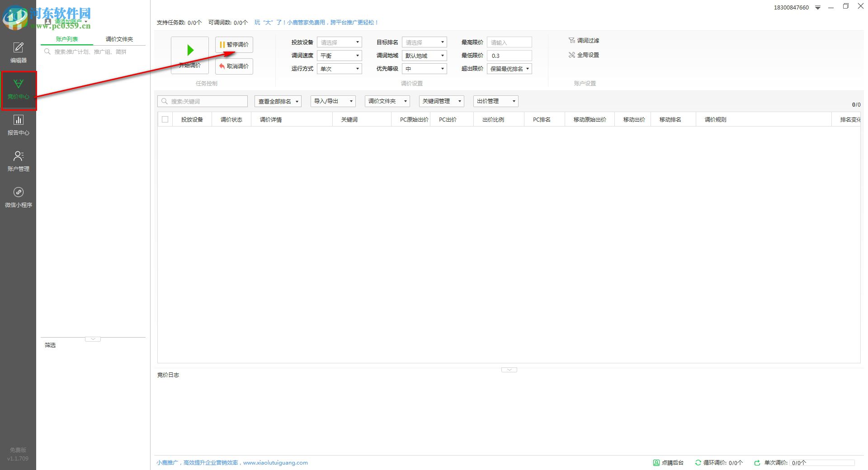This screenshot has width=868, height=470.
Task: Open the 报告中心 report center
Action: coord(18,125)
